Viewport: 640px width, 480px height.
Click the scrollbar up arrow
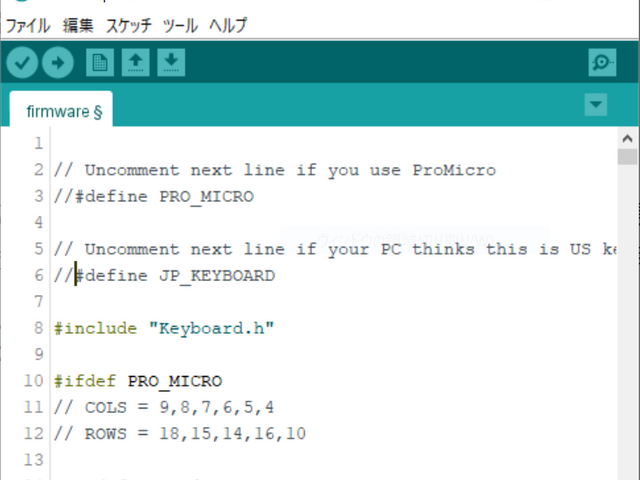click(627, 139)
